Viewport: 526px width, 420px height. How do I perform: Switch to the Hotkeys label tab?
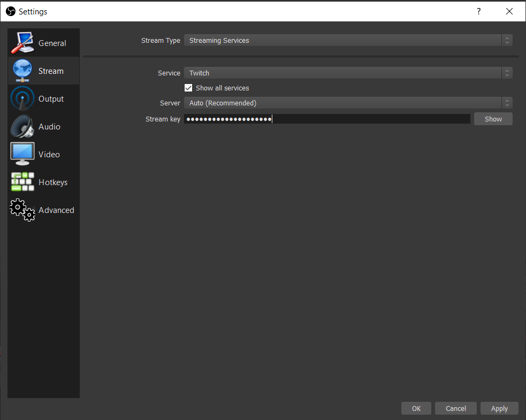click(53, 182)
